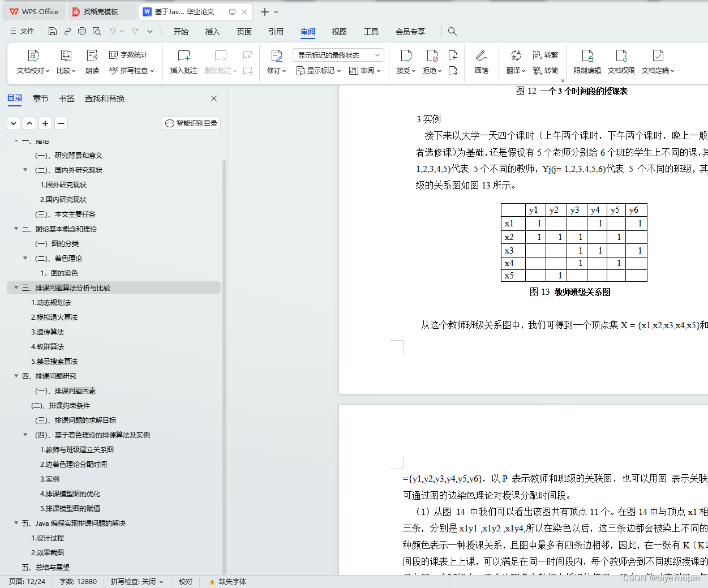The image size is (708, 588).
Task: Accept changes with 接受
Action: (406, 62)
